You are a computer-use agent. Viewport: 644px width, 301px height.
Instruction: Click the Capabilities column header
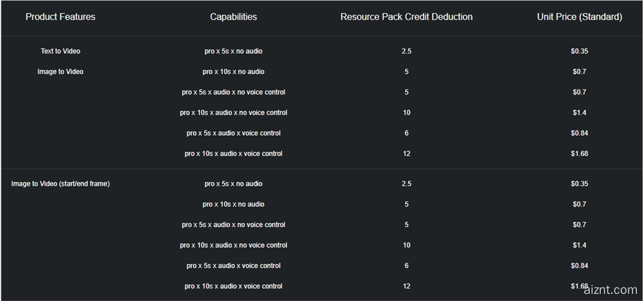point(233,17)
